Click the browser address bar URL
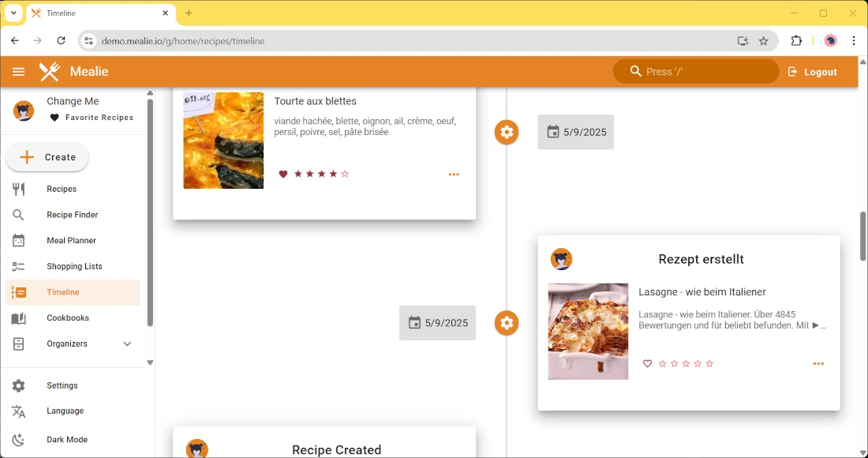 (x=183, y=41)
